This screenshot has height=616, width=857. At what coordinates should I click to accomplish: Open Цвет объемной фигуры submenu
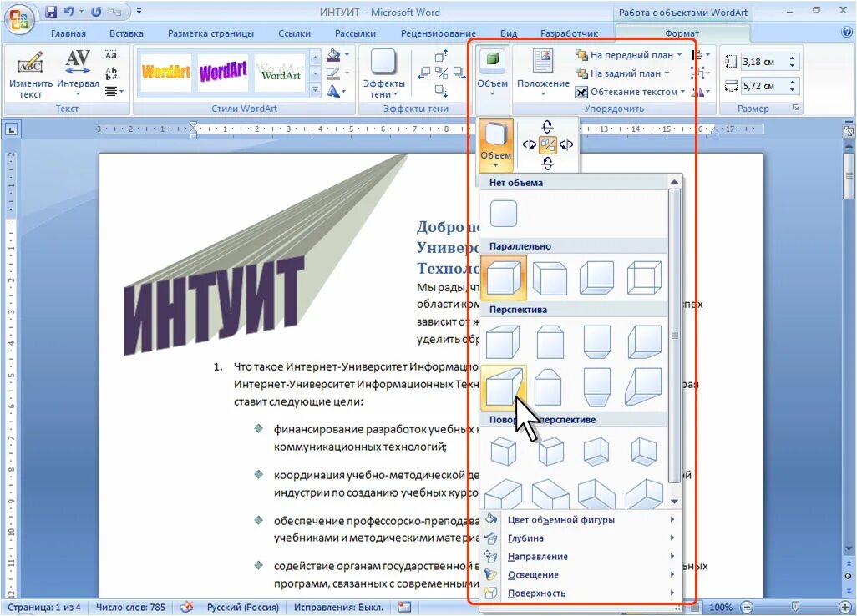click(580, 520)
